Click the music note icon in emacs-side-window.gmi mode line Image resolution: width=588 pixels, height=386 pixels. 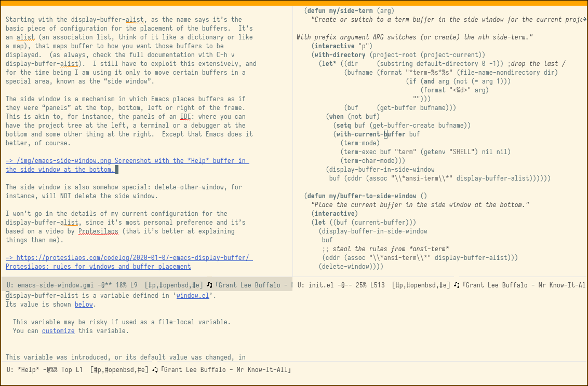209,285
